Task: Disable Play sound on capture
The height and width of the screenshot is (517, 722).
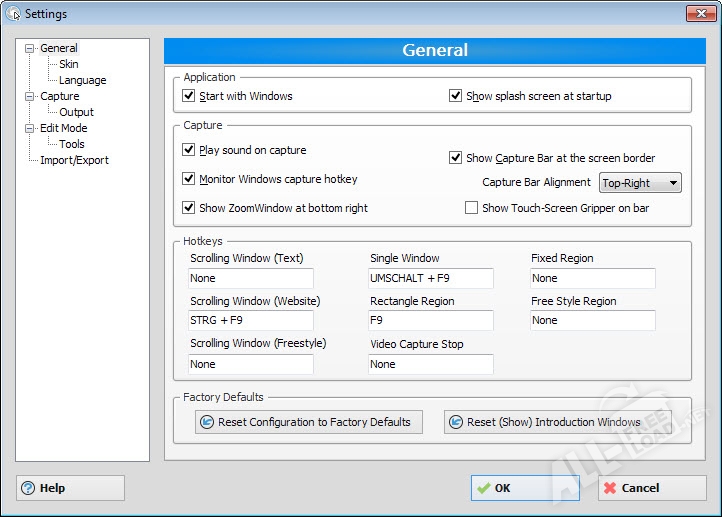Action: point(189,150)
